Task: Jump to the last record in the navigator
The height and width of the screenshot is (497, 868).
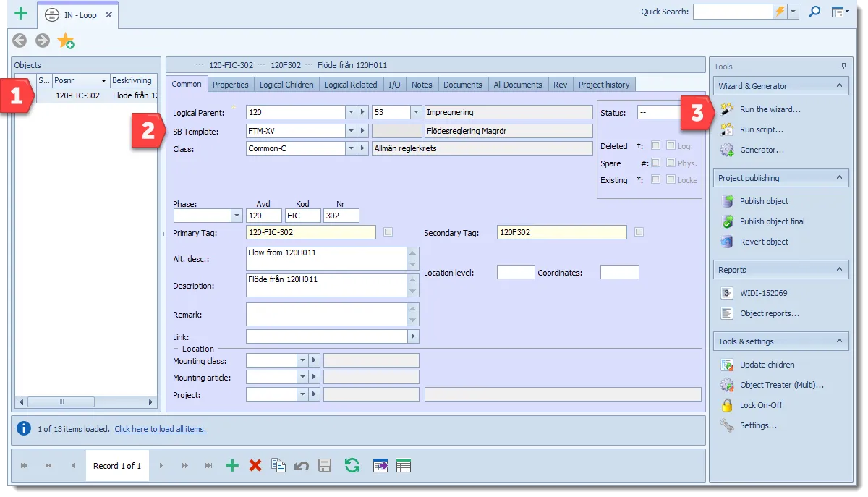Action: tap(208, 466)
